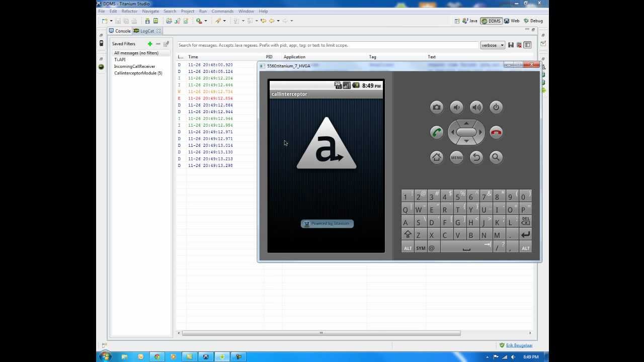Open the Help menu
The width and height of the screenshot is (644, 362).
[x=263, y=11]
